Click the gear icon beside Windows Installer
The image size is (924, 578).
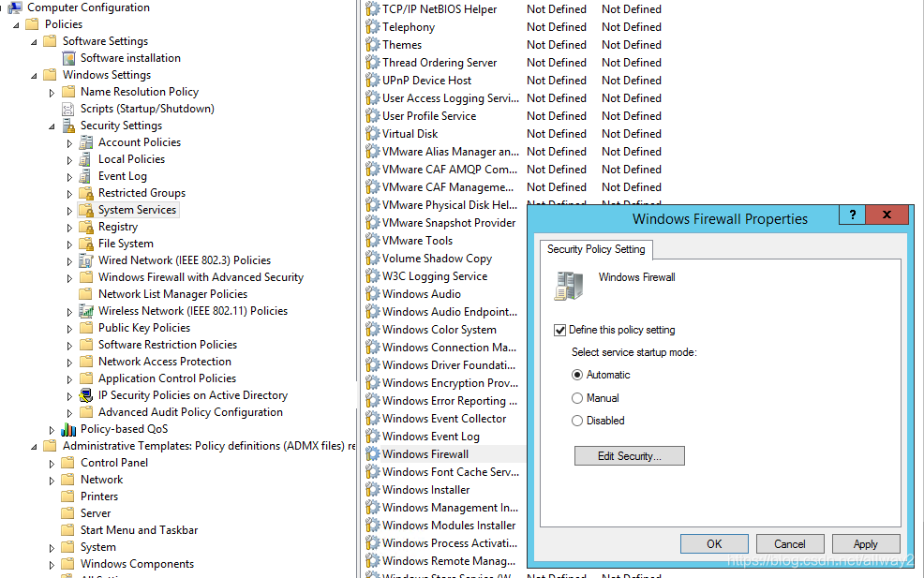click(x=372, y=490)
